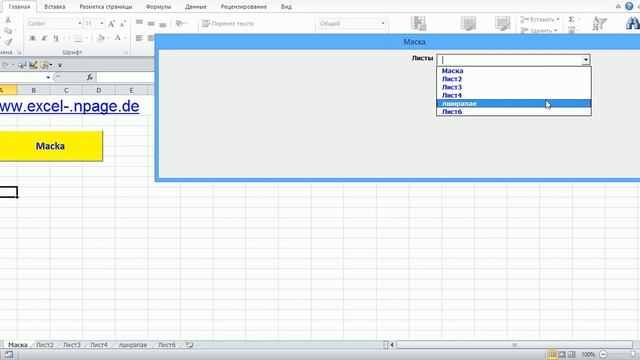This screenshot has height=360, width=640.
Task: Open the Главная ribbon tab
Action: click(x=19, y=7)
